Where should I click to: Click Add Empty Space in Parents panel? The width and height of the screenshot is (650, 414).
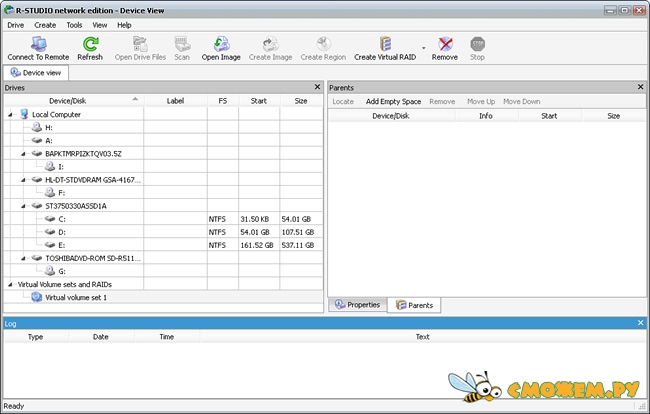(x=393, y=102)
